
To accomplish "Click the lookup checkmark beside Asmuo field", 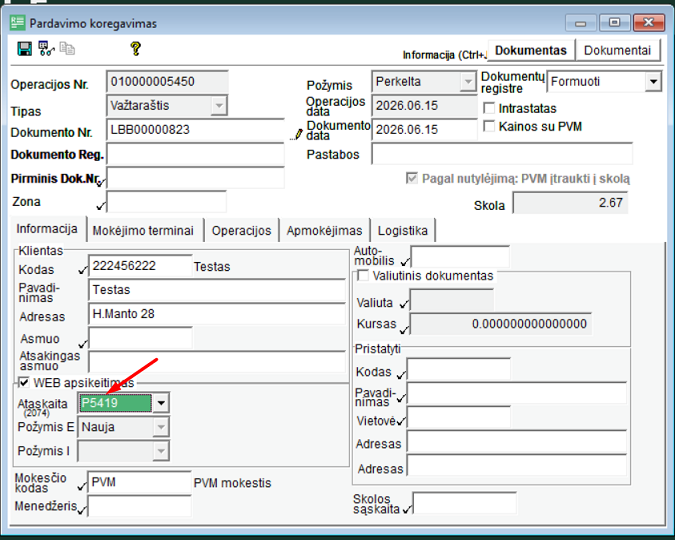I will coord(83,344).
